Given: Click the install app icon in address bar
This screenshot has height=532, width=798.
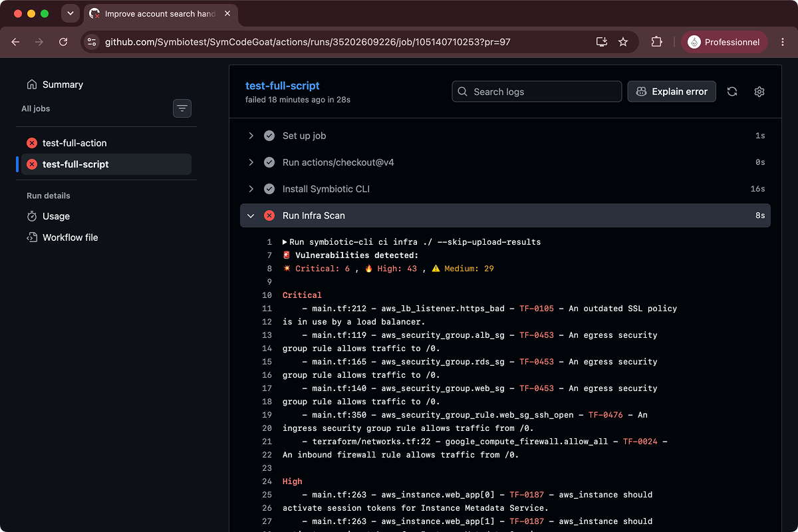Looking at the screenshot, I should [x=602, y=42].
